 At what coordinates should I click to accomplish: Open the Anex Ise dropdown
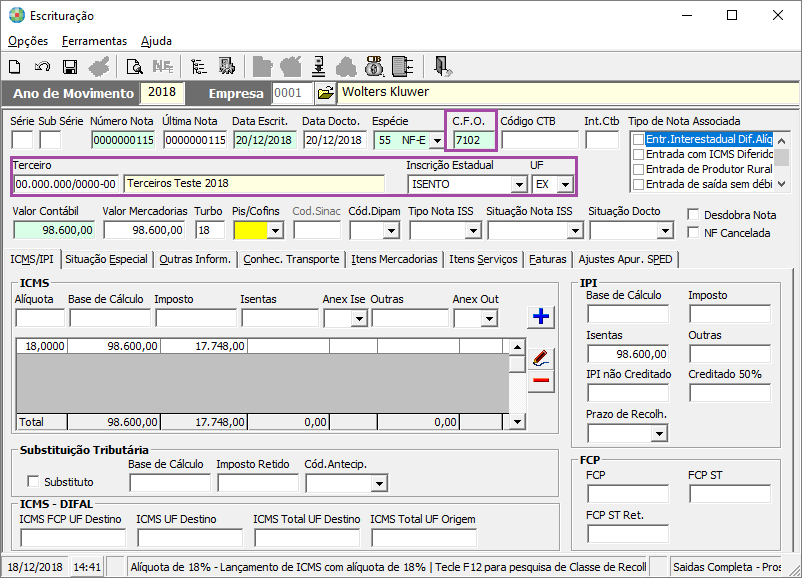359,319
